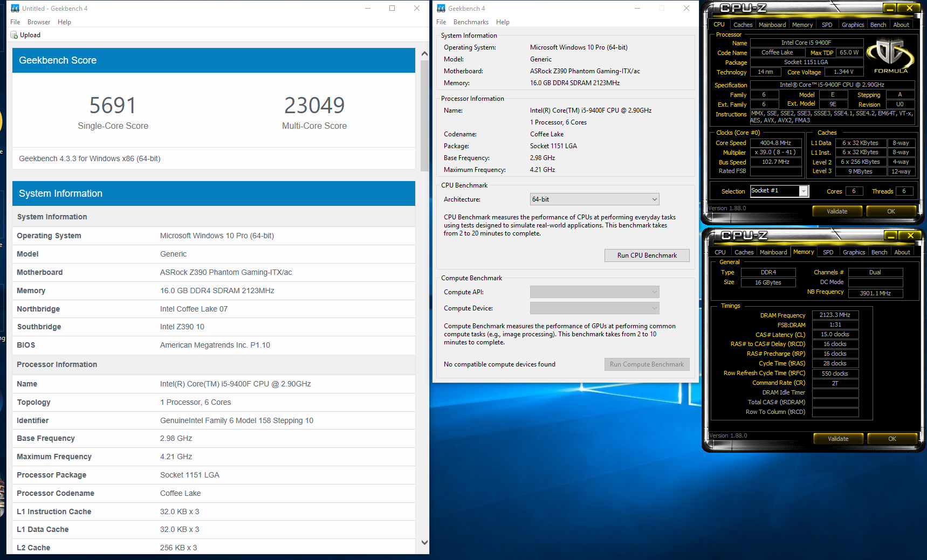Click the Geekbench 4.3.3 for Windows version text
This screenshot has height=560, width=927.
pos(90,158)
